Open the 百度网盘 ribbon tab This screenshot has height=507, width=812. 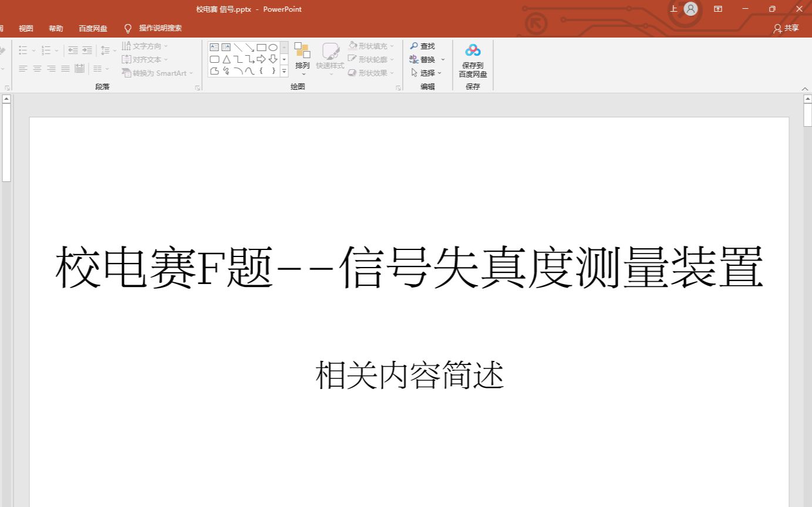[x=92, y=28]
